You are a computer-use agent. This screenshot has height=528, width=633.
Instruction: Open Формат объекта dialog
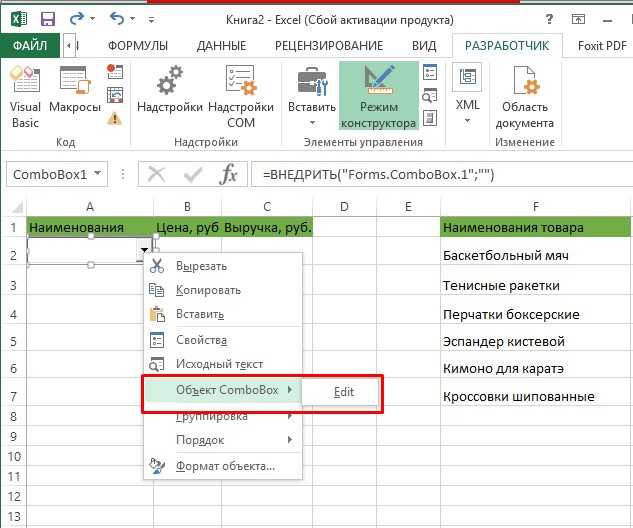click(223, 466)
